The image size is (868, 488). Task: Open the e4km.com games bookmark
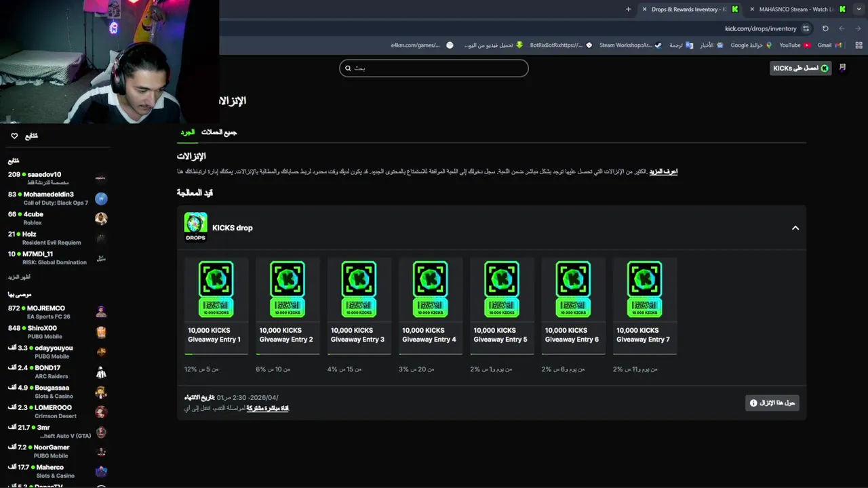point(422,45)
